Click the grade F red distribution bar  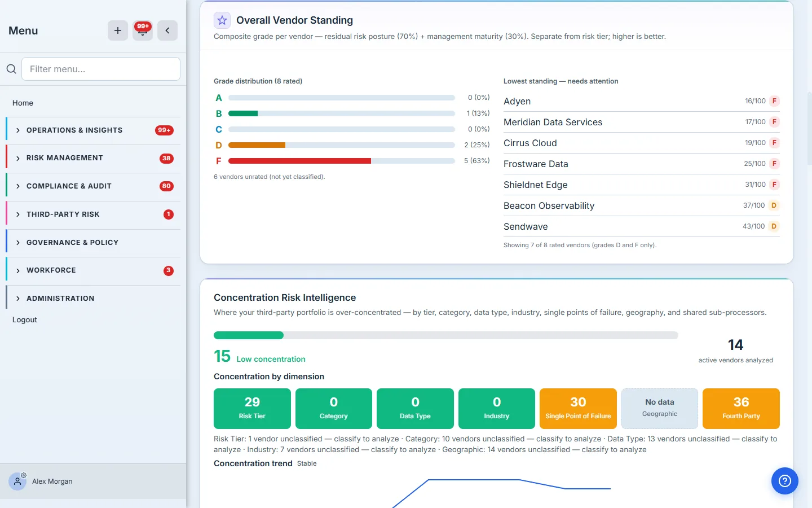(299, 161)
